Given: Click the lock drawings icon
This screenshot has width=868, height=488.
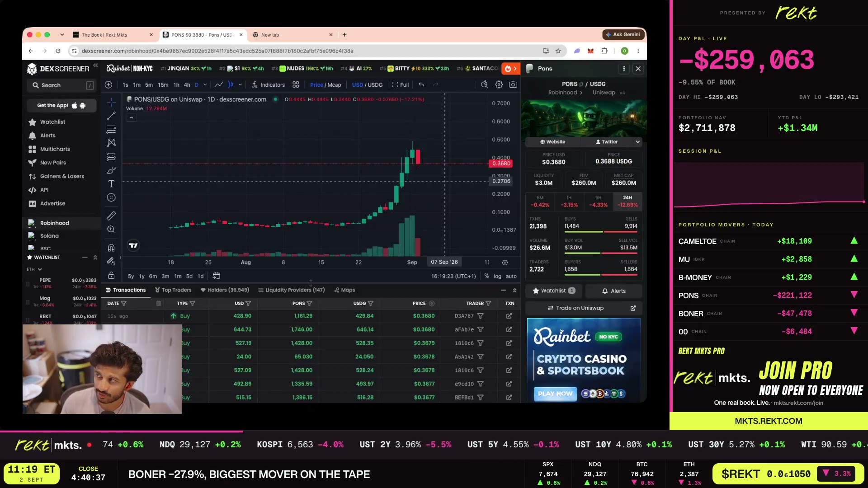Looking at the screenshot, I should pyautogui.click(x=111, y=275).
